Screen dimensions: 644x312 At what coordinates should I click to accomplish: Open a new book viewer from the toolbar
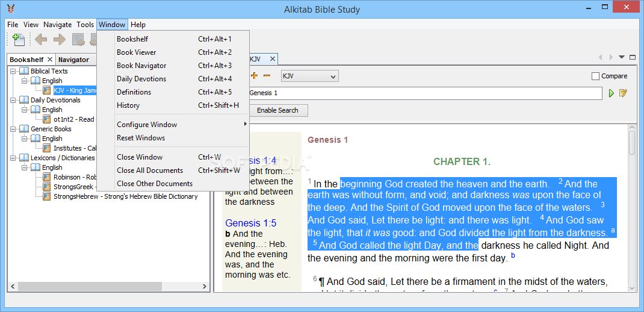click(x=19, y=40)
